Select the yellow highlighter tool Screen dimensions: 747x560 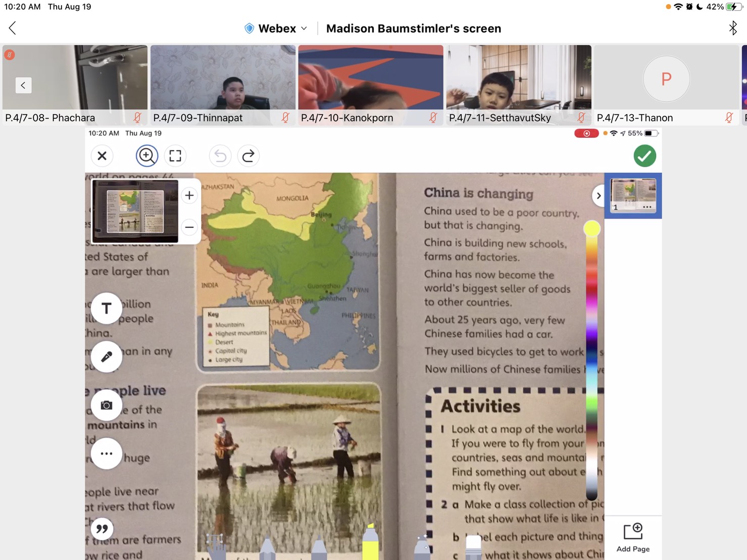point(370,542)
